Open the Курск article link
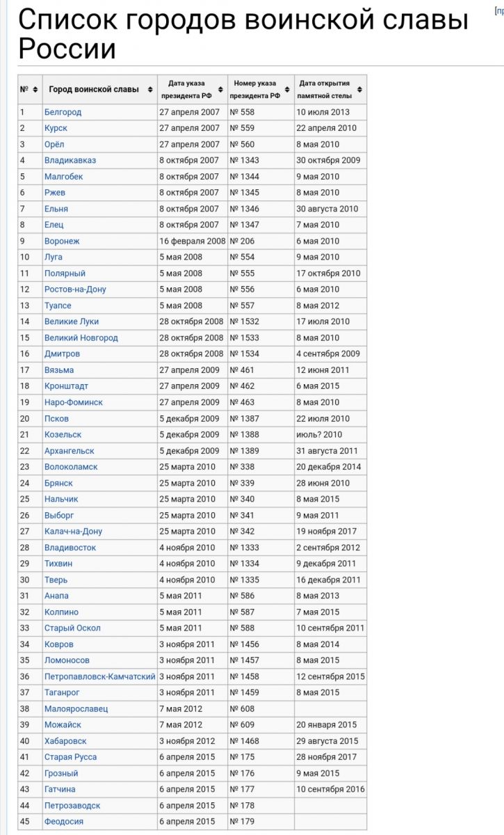Viewport: 504px width, 835px height. [56, 128]
